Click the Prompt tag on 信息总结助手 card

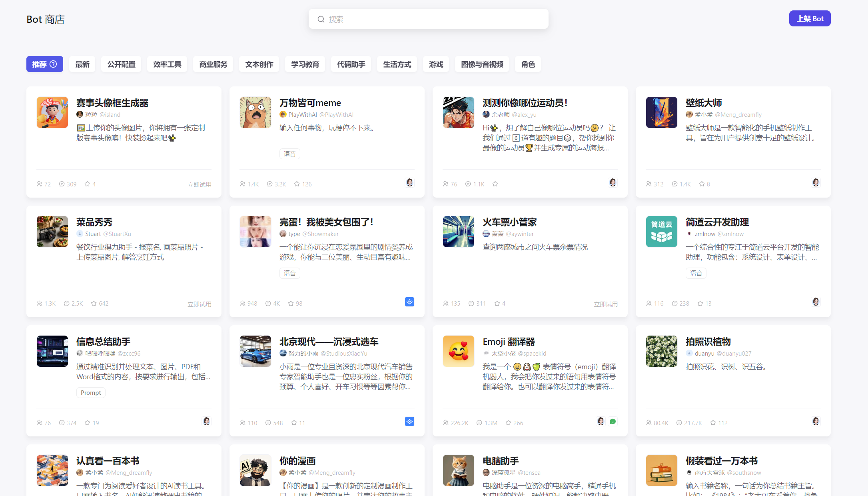click(x=90, y=392)
